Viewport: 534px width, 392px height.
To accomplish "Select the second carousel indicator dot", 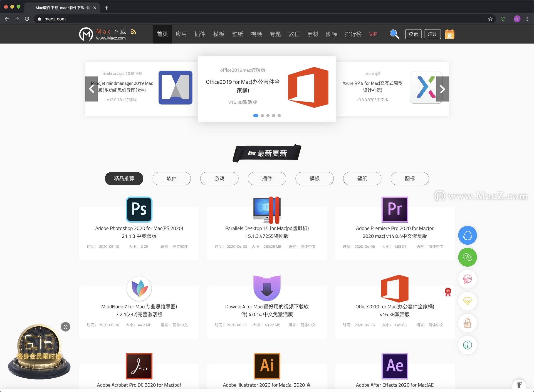I will click(x=262, y=116).
